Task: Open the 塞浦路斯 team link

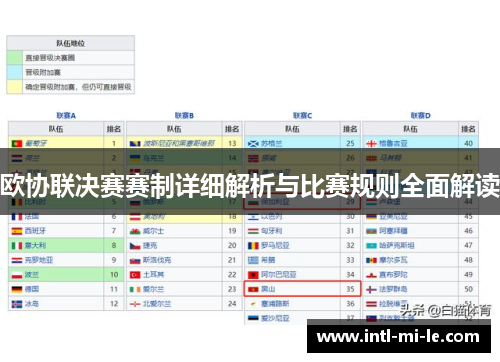Action: pos(275,304)
